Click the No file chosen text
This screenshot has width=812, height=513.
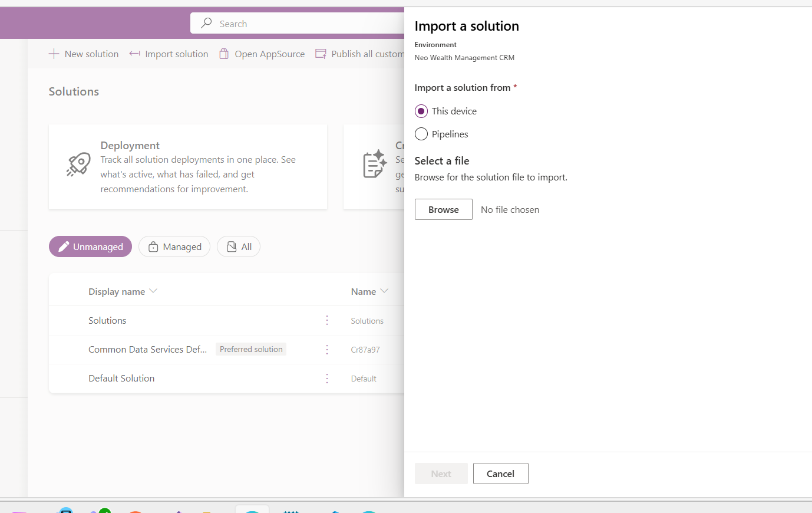click(x=510, y=209)
